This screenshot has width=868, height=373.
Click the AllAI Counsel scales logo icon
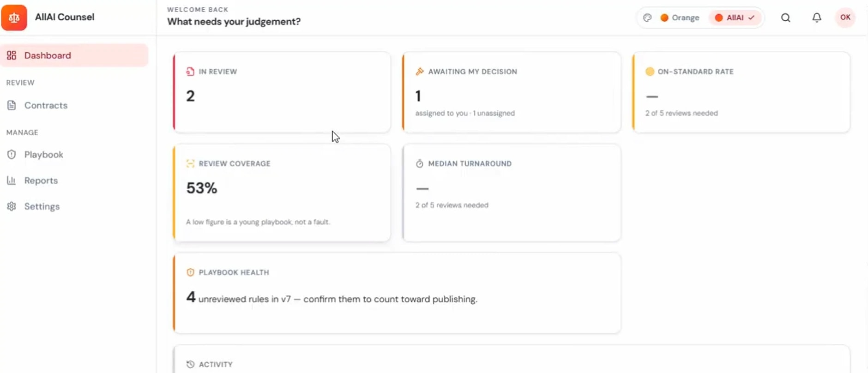pos(14,18)
